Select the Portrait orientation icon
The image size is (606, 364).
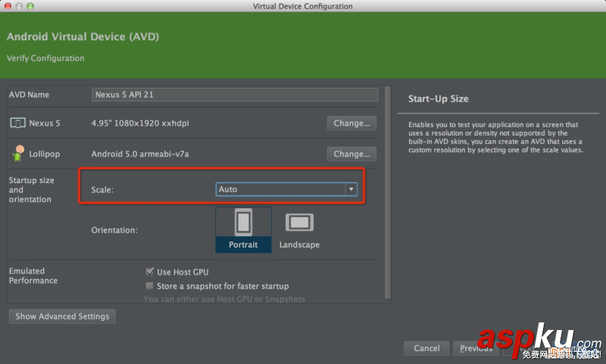pos(243,222)
